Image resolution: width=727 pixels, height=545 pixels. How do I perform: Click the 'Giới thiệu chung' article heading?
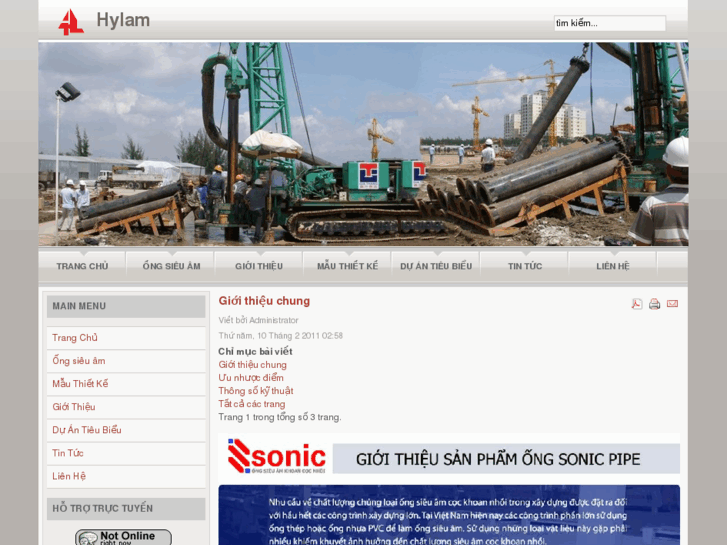(x=264, y=301)
